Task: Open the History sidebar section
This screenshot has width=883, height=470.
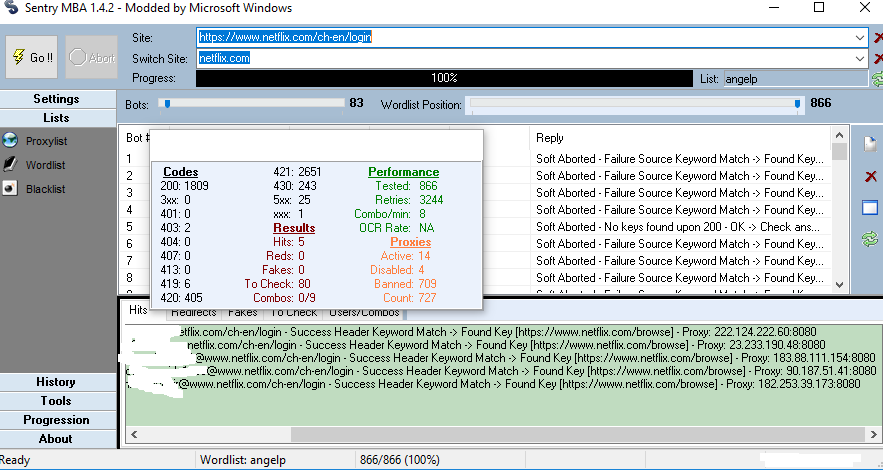Action: point(57,382)
